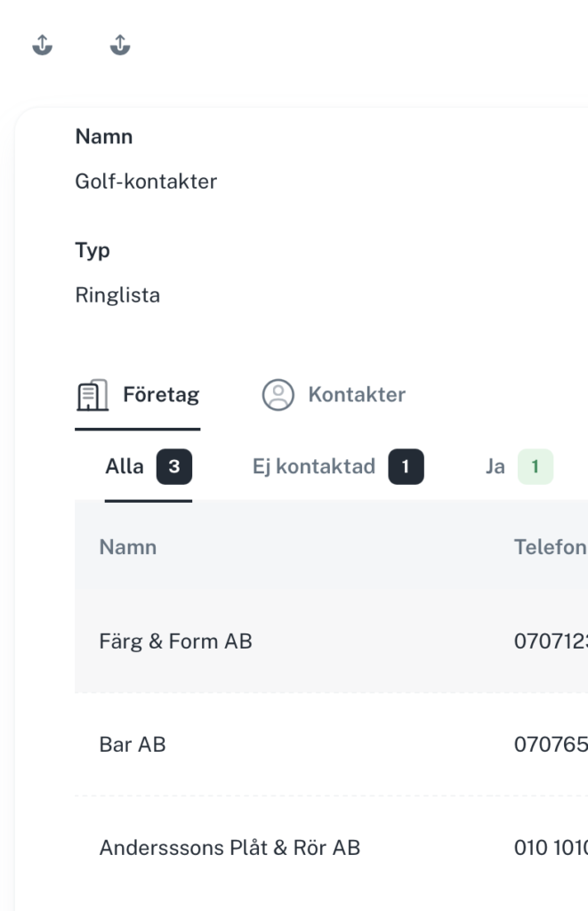The image size is (588, 911).
Task: Click the badge next to Ej kontaktad
Action: (407, 466)
